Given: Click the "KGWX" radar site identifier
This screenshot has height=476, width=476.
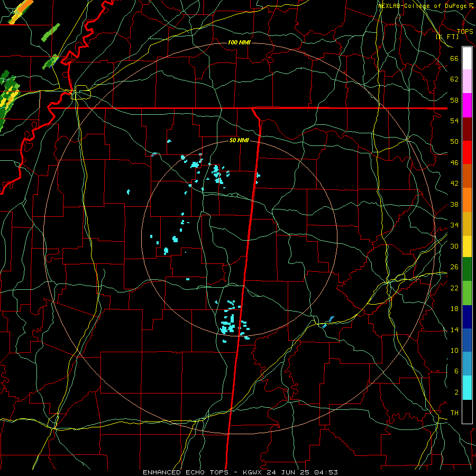Looking at the screenshot, I should (x=253, y=472).
